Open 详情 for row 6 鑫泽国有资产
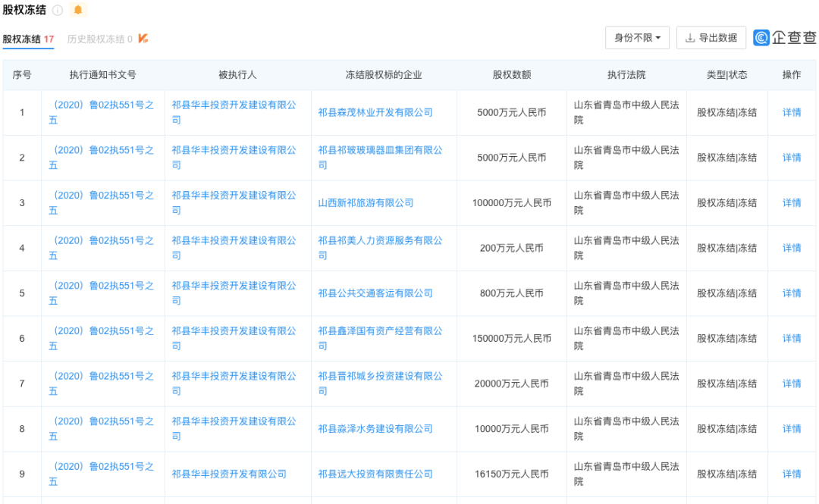 click(791, 338)
